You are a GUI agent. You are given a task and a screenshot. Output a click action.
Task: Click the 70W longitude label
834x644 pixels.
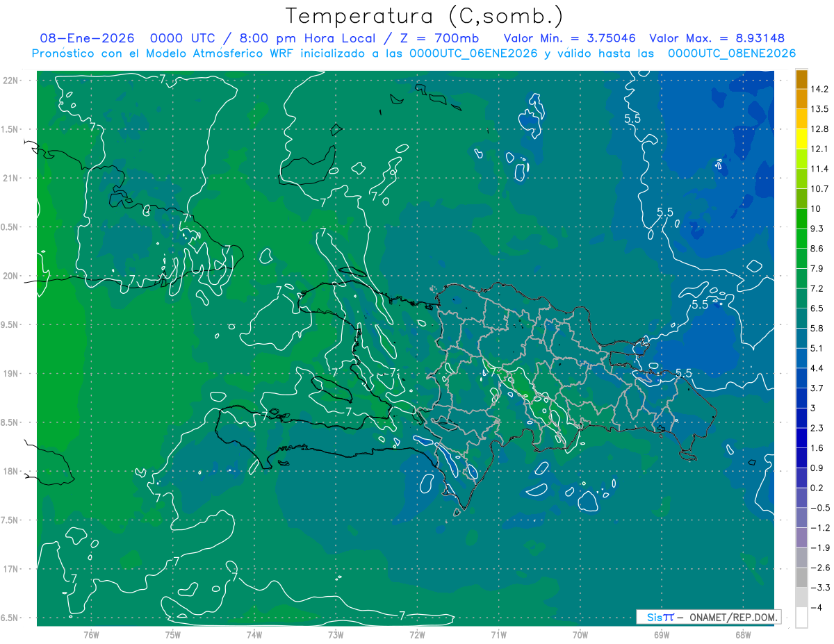(580, 634)
